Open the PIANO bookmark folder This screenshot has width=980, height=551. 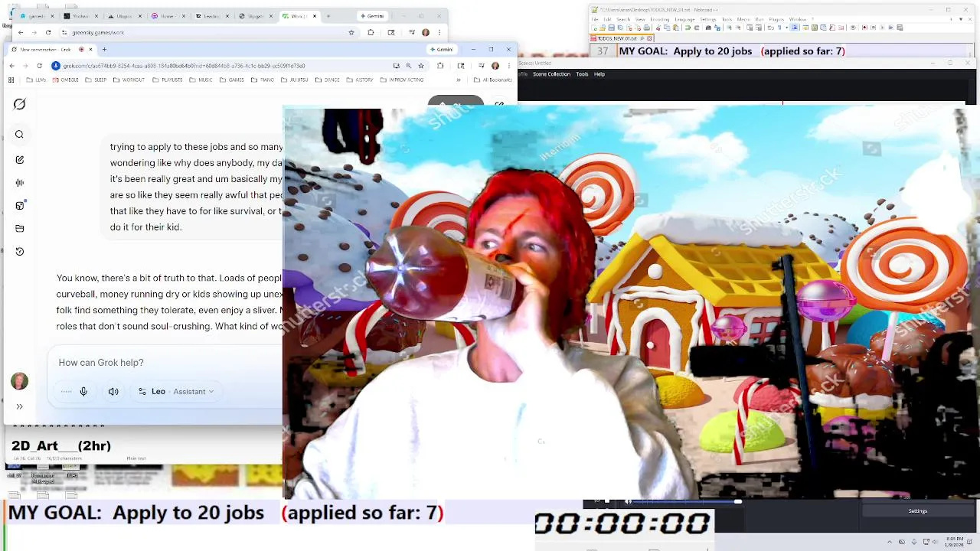click(262, 80)
